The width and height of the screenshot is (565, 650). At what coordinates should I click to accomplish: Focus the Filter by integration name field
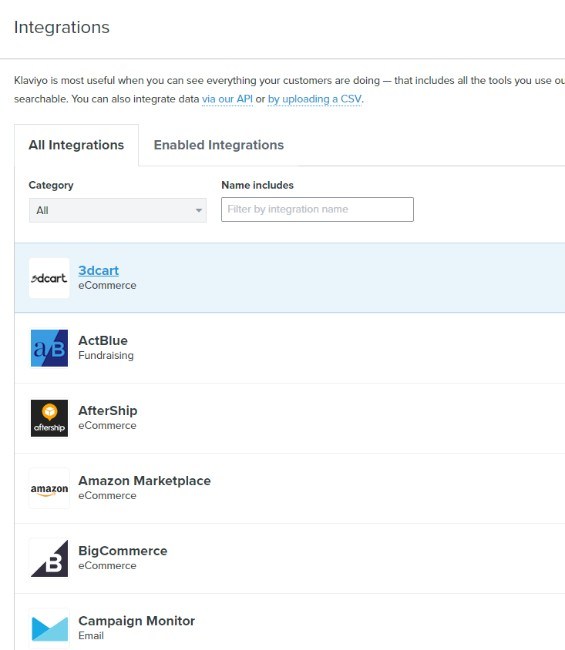point(317,209)
